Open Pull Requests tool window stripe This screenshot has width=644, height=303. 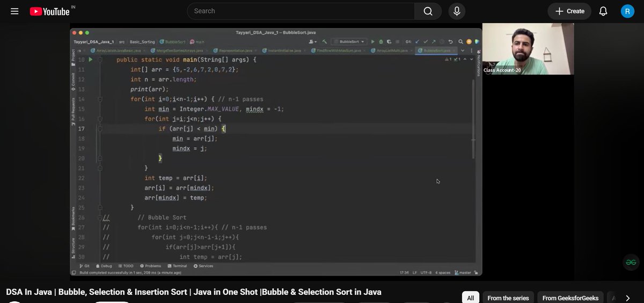74,112
